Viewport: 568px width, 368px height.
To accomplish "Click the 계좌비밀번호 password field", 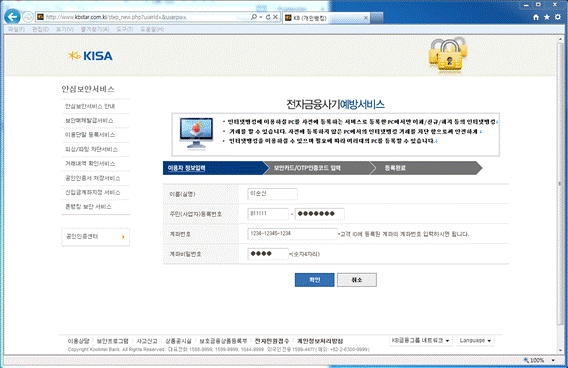I will (268, 254).
